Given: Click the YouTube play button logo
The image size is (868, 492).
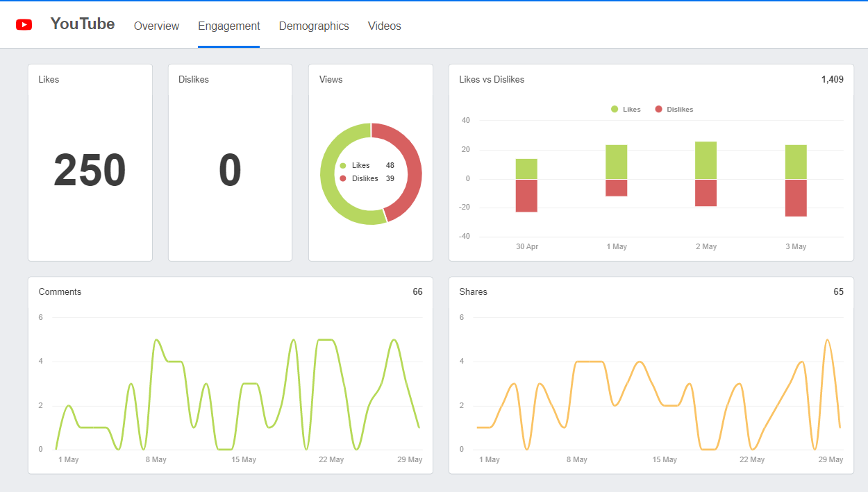Looking at the screenshot, I should (x=24, y=24).
